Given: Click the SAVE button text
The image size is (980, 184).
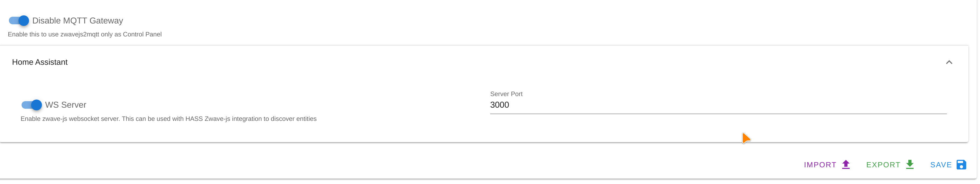Looking at the screenshot, I should (x=941, y=165).
